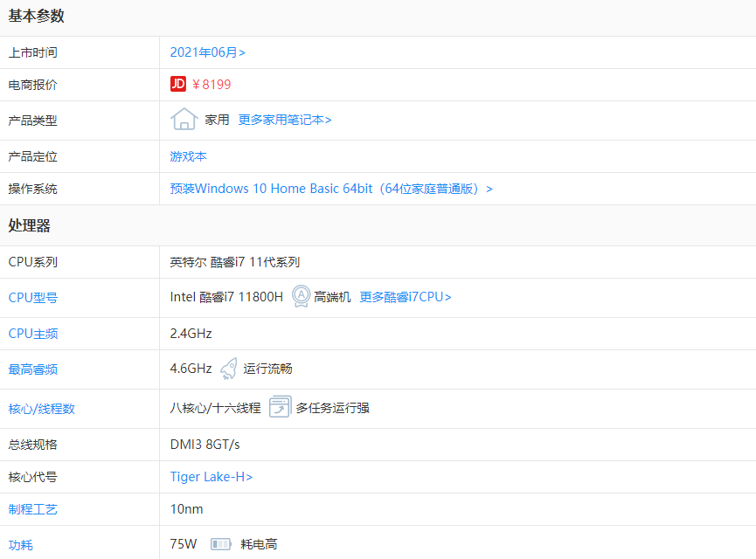Screen dimensions: 756x559
Task: Click the JD e-commerce icon beside the price
Action: point(177,84)
